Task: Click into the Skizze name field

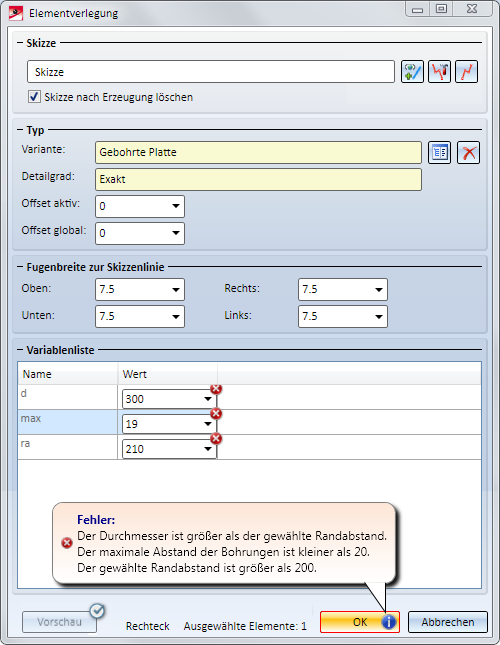Action: point(211,72)
